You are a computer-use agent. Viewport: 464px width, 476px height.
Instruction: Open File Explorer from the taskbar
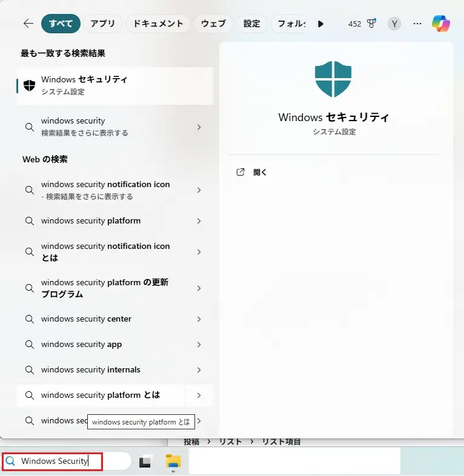point(173,461)
